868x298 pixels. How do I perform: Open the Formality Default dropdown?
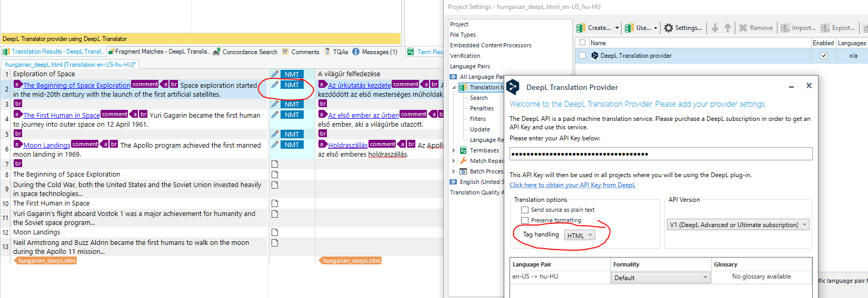661,278
